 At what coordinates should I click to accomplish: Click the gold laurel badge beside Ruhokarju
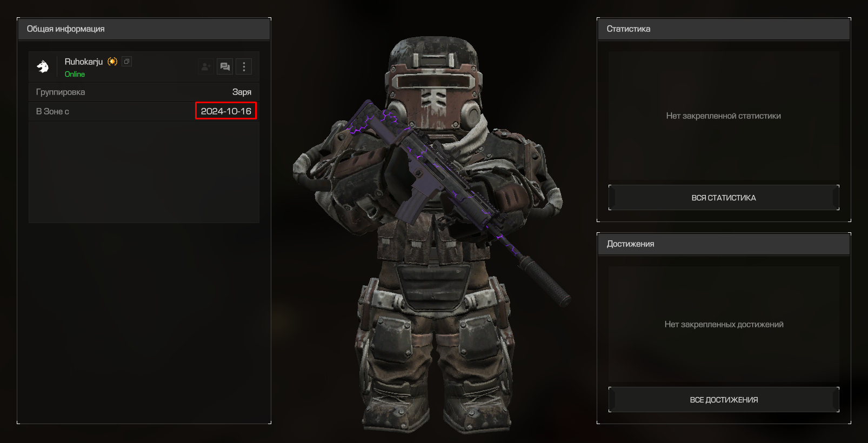point(112,62)
